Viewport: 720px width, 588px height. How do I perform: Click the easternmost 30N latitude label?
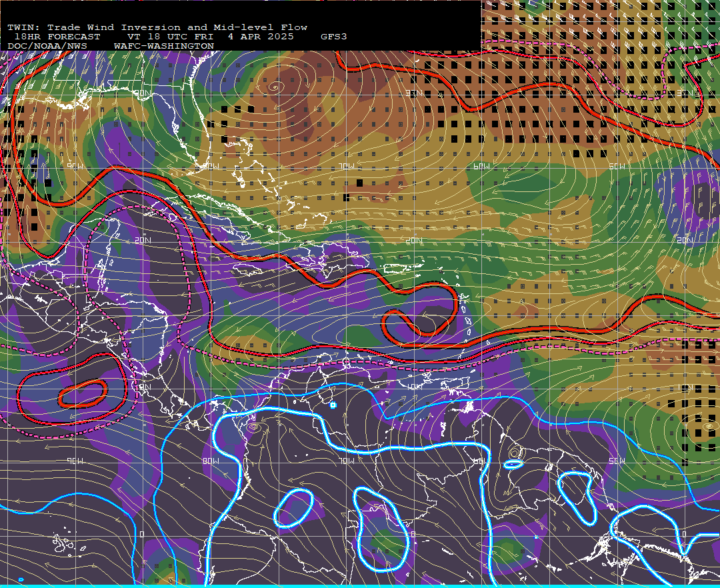(x=685, y=93)
